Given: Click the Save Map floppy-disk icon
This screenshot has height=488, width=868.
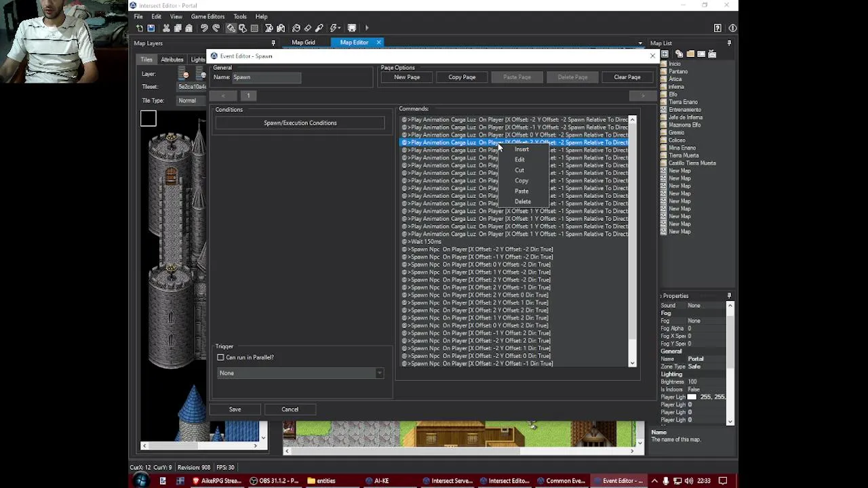Looking at the screenshot, I should (x=151, y=28).
